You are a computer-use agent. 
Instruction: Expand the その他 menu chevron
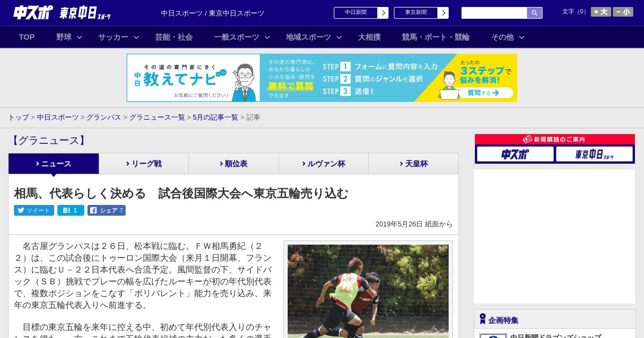(x=522, y=38)
